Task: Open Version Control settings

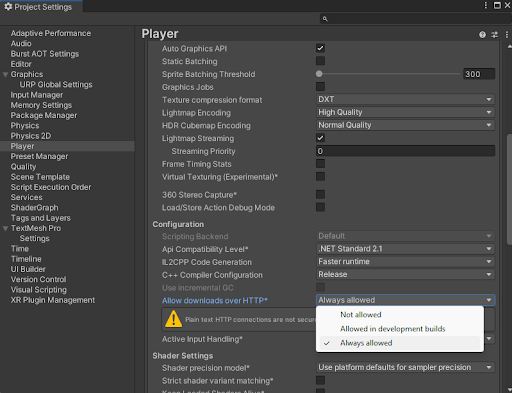Action: click(x=38, y=280)
